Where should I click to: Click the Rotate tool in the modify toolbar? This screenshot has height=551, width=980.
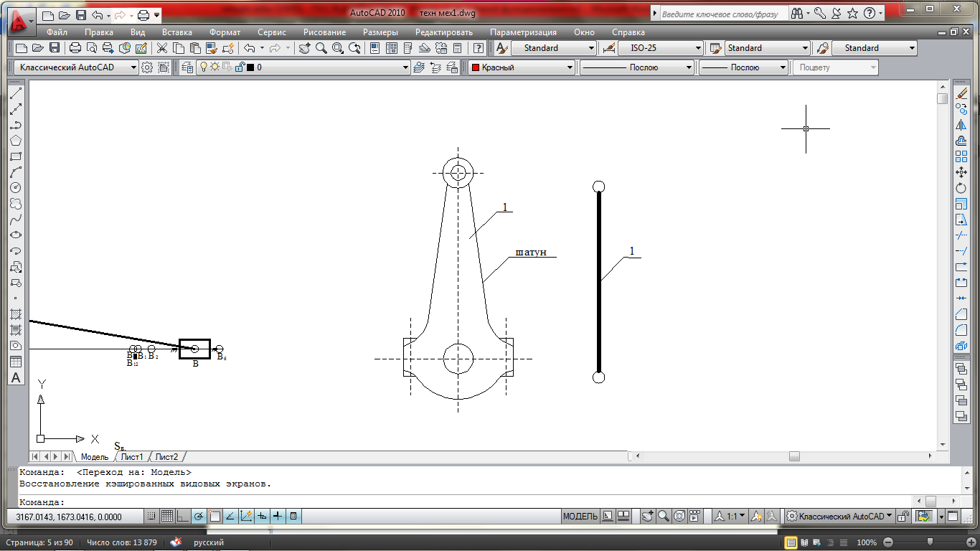pos(961,188)
